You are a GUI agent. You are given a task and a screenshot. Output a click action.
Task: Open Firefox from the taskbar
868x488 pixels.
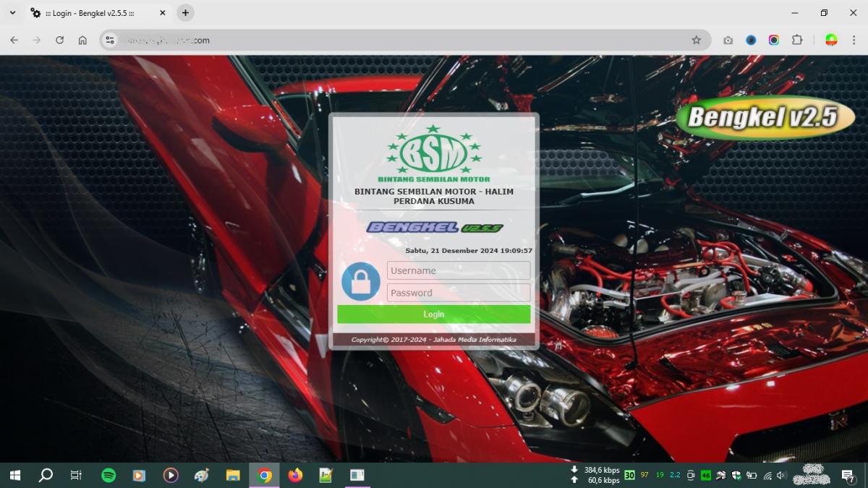[295, 475]
